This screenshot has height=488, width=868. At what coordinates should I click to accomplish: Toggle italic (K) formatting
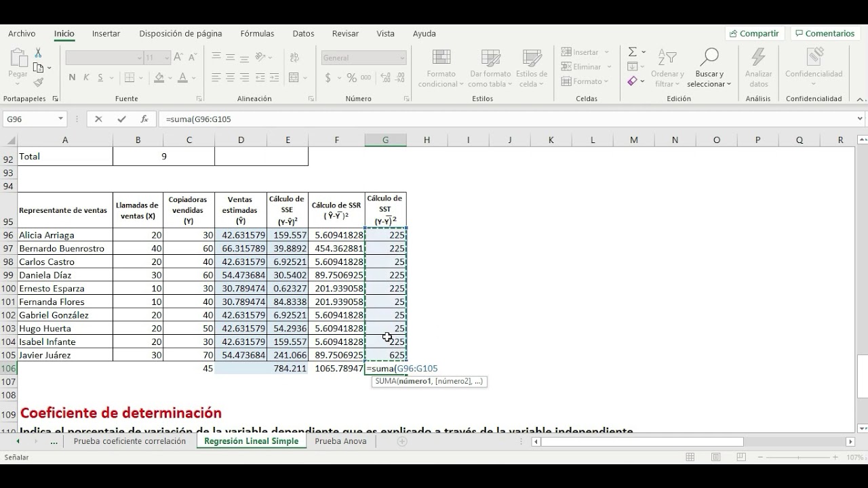[x=87, y=78]
